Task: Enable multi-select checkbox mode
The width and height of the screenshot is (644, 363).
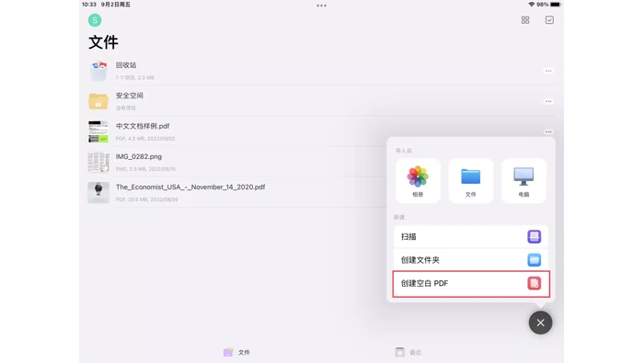Action: pos(549,20)
